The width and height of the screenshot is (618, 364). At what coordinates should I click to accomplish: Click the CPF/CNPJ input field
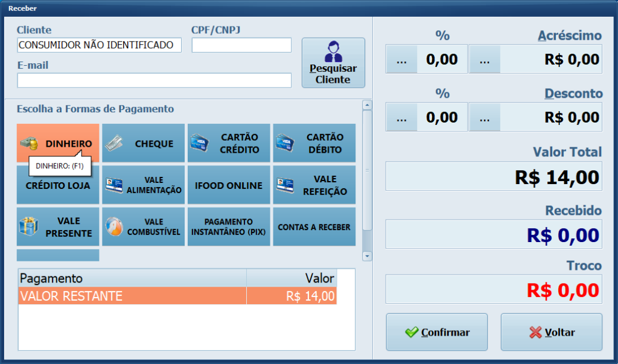tap(241, 45)
